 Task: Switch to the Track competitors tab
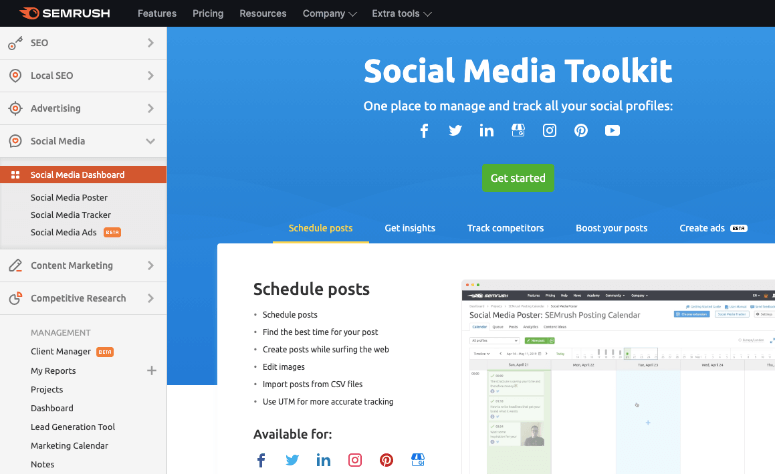click(505, 228)
